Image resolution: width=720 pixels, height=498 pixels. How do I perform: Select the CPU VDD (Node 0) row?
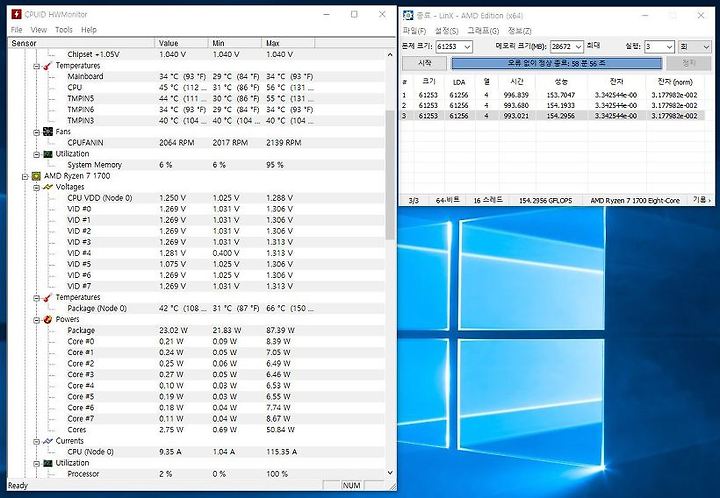pos(197,198)
